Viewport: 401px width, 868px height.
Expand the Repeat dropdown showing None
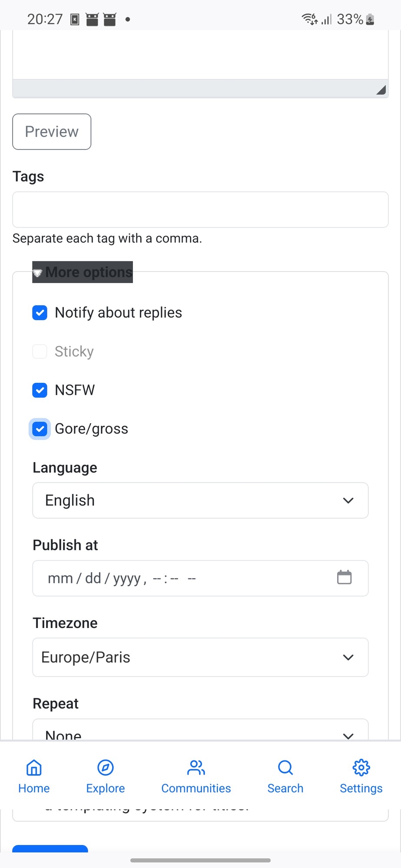[200, 732]
